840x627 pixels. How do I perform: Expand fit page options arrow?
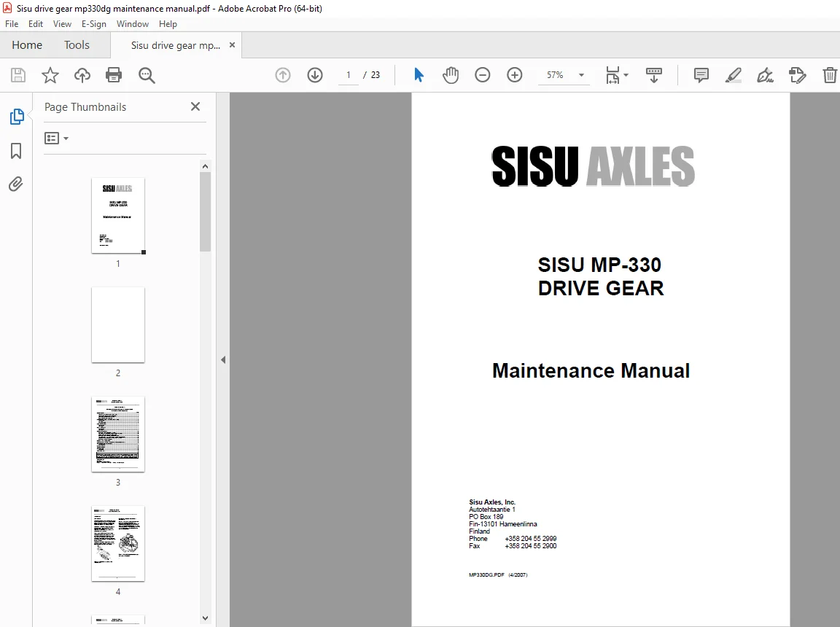coord(626,75)
